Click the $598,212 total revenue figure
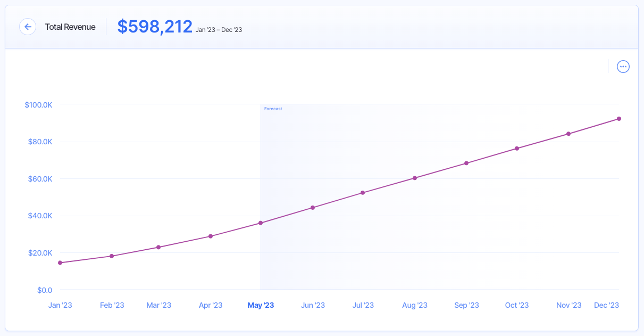Screen dimensions: 644x336 tap(155, 26)
